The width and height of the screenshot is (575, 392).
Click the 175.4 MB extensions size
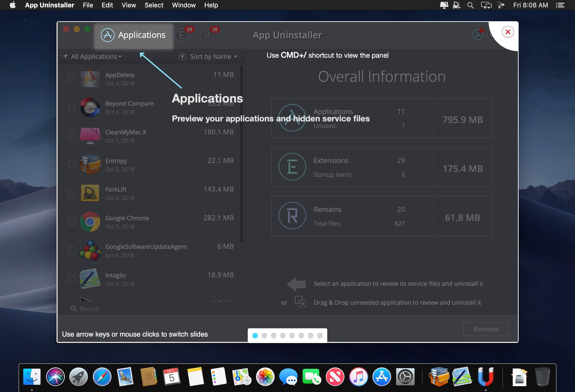click(463, 169)
